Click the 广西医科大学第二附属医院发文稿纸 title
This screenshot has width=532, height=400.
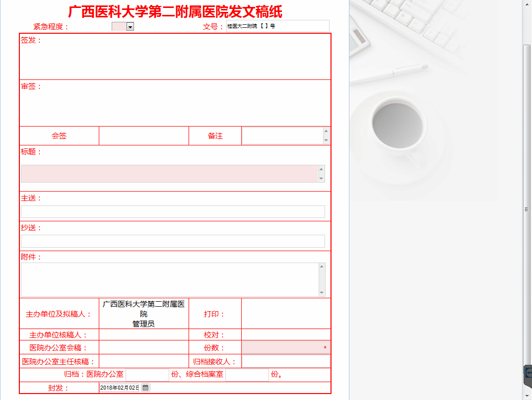[175, 11]
